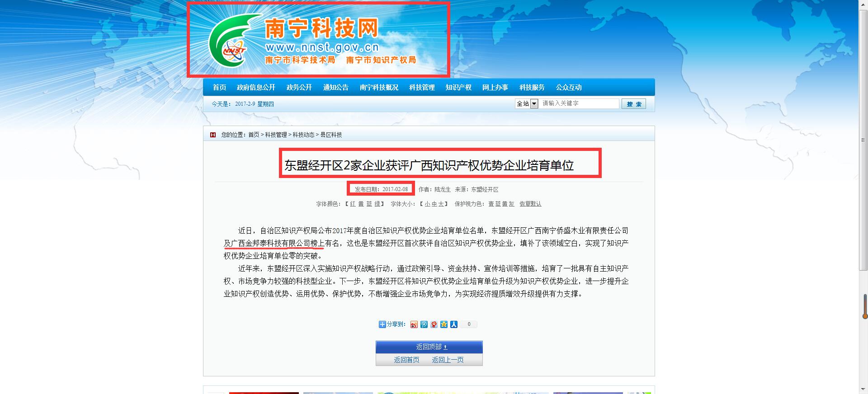
Task: Open 政府信息公开 menu item
Action: [256, 87]
